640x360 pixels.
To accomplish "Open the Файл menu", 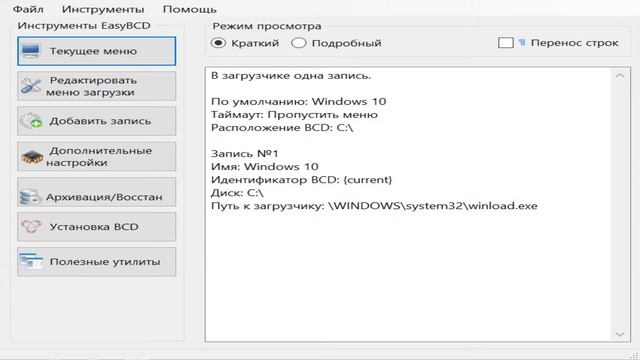I will [x=28, y=9].
